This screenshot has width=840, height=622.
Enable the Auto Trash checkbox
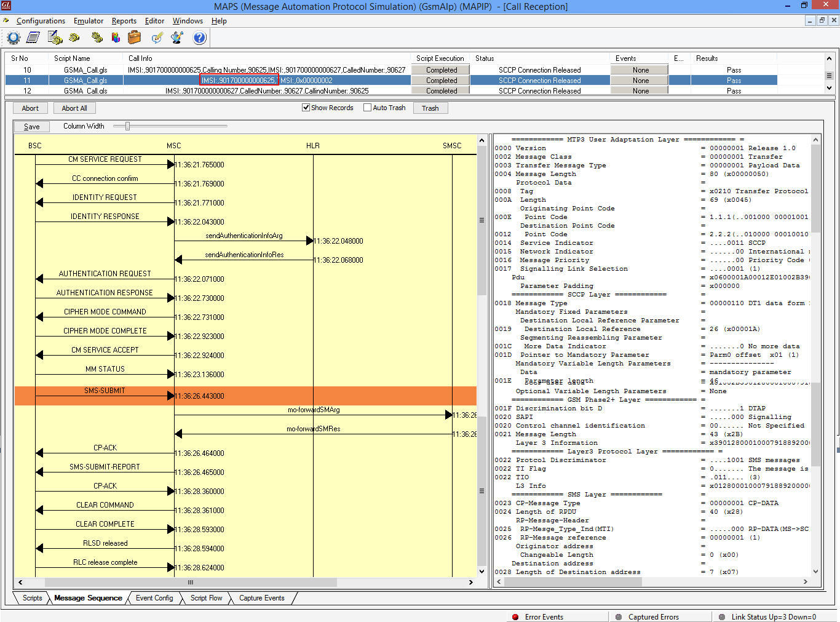coord(367,108)
